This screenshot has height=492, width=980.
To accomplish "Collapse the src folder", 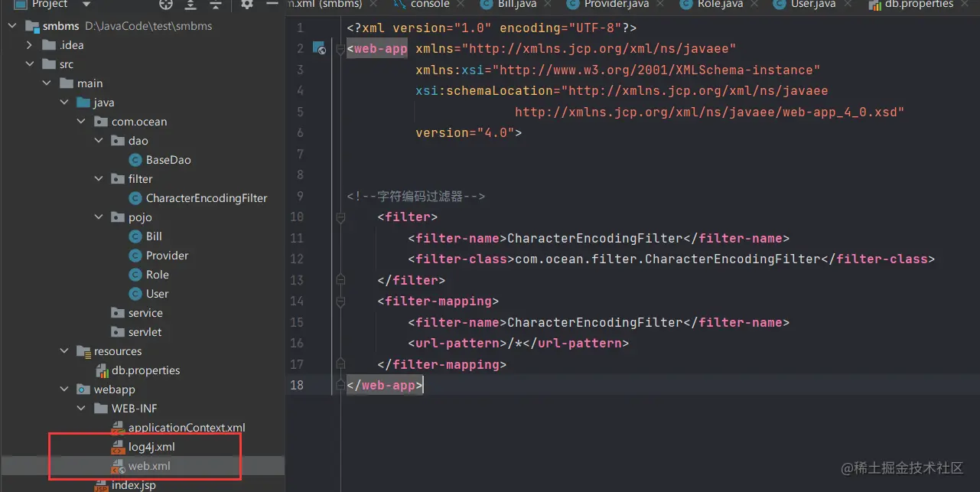I will click(29, 64).
